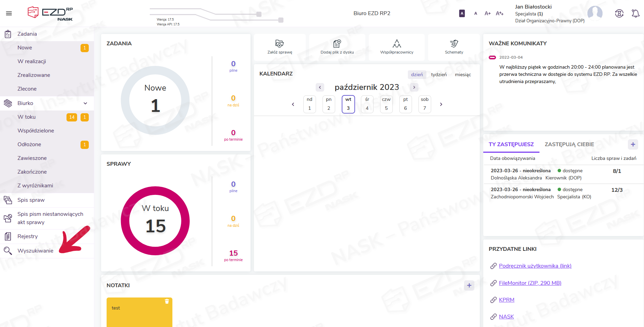Open Wyszukiwanie magnifier in sidebar
Viewport: 644px width, 327px height.
point(8,251)
